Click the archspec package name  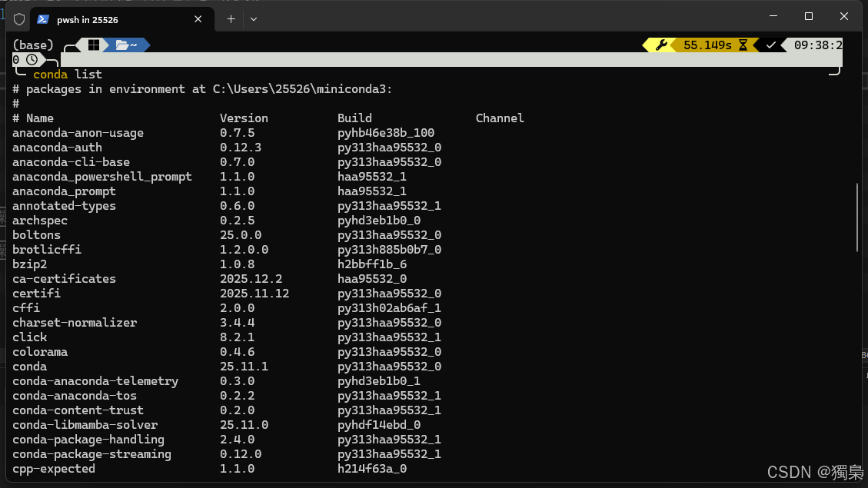click(x=40, y=221)
